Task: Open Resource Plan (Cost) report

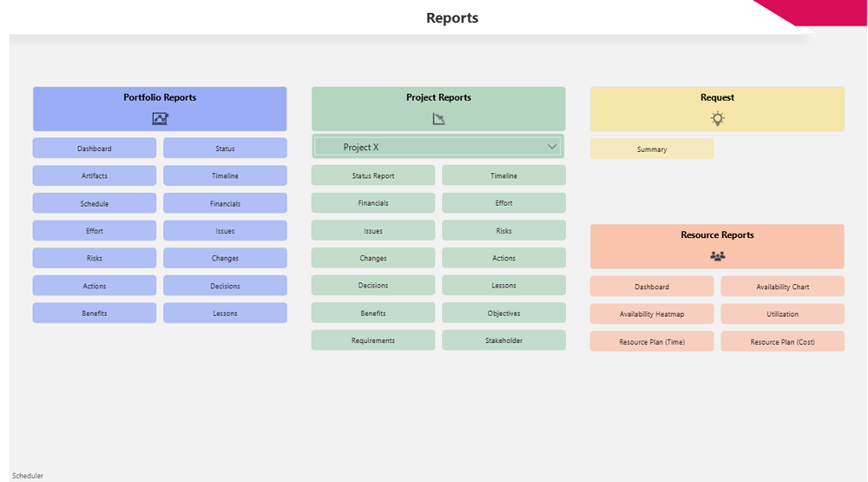Action: [x=782, y=341]
